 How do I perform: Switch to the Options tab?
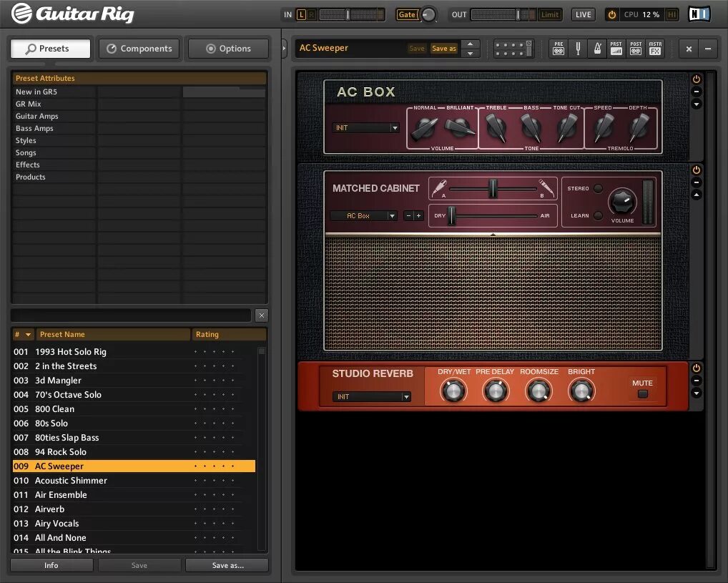click(x=228, y=48)
